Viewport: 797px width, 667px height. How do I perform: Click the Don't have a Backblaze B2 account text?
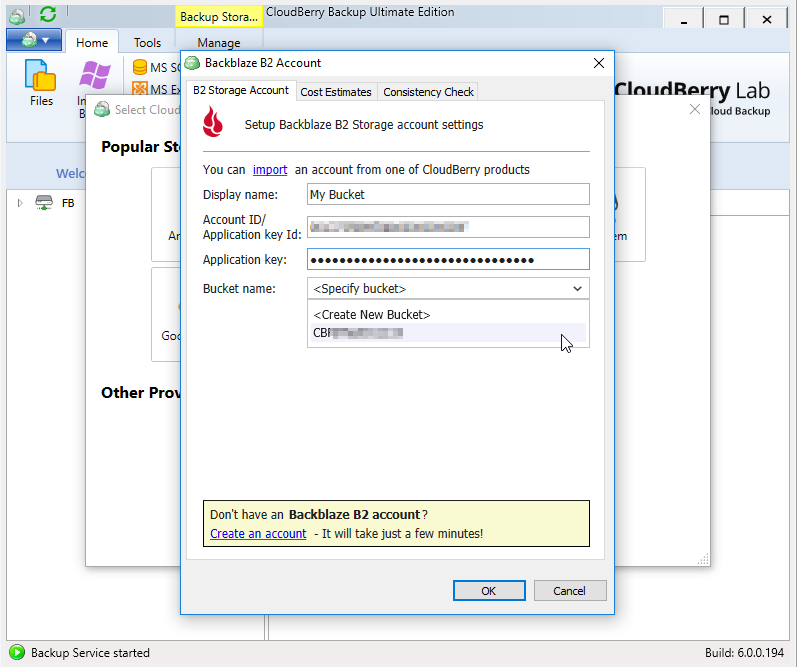(319, 514)
